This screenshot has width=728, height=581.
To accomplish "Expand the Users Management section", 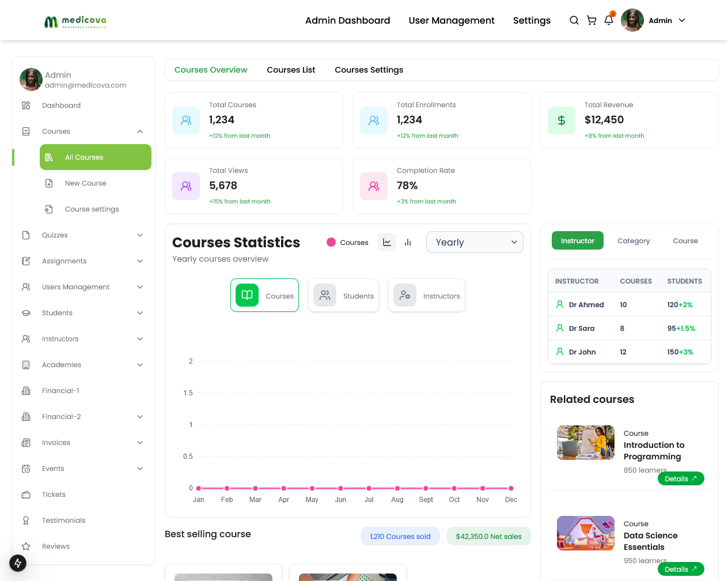I will pyautogui.click(x=140, y=287).
